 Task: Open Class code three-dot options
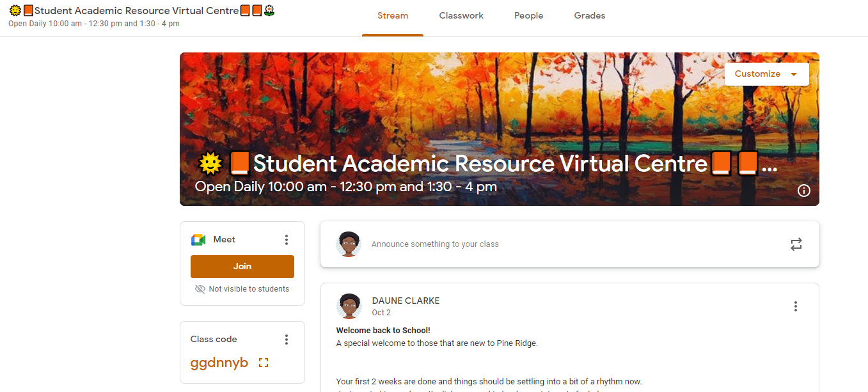[287, 340]
